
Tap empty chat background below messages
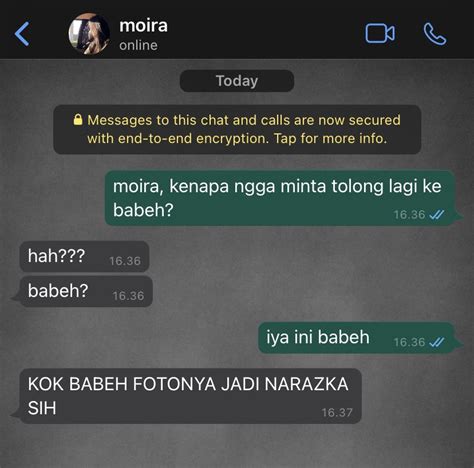tap(237, 447)
